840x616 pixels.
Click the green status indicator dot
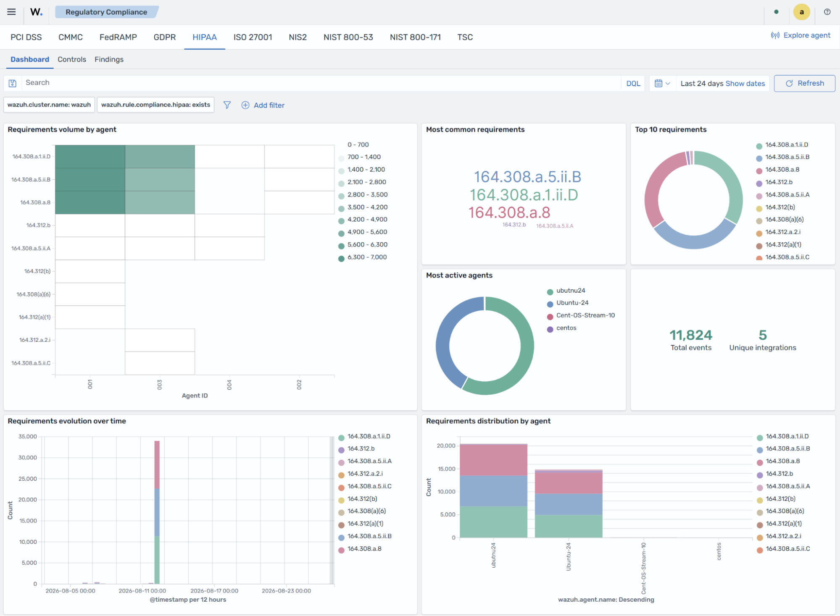776,12
